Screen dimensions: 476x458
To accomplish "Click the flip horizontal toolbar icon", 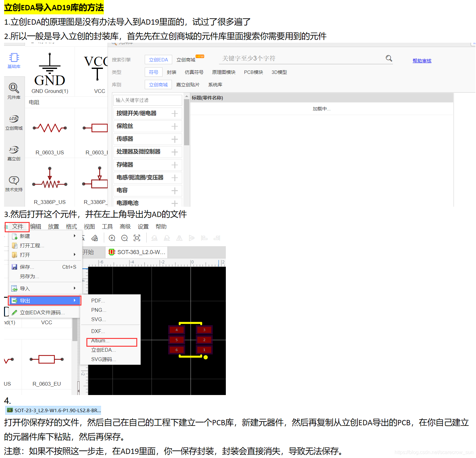I will (x=179, y=238).
